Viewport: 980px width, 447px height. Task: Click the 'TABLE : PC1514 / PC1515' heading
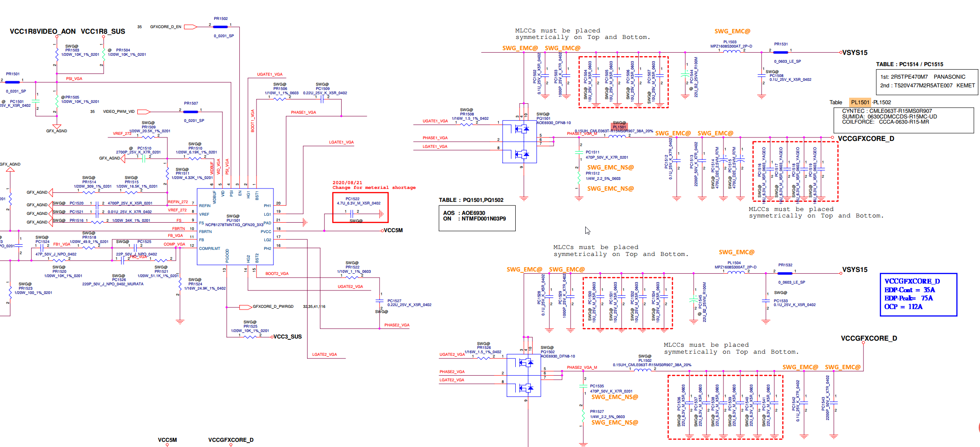(910, 64)
